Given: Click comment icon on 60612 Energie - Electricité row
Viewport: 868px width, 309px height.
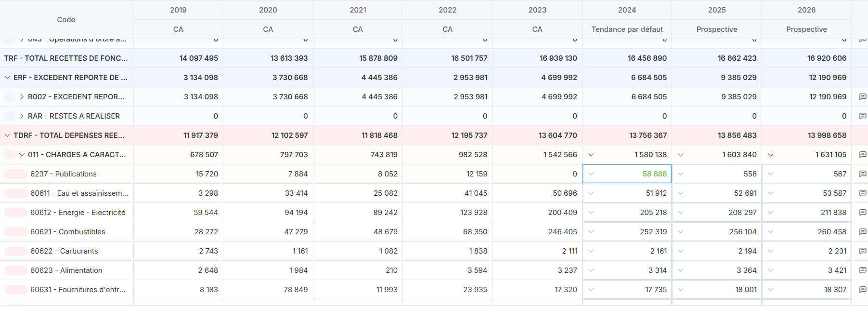Looking at the screenshot, I should tap(862, 213).
